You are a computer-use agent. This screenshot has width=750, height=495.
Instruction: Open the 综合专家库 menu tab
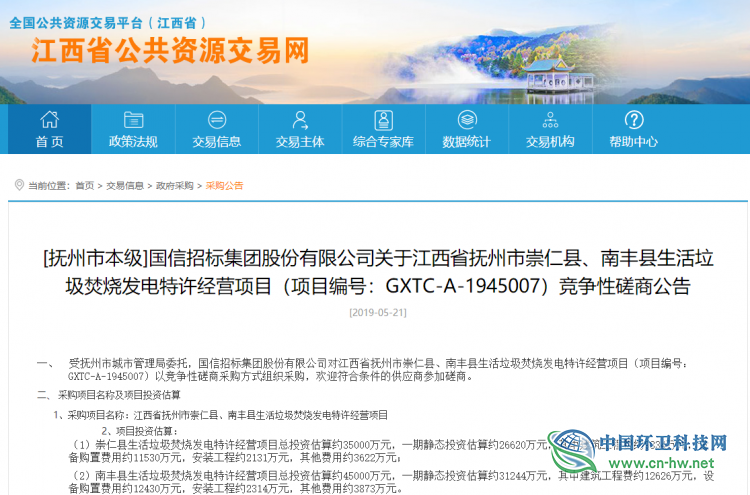(383, 129)
